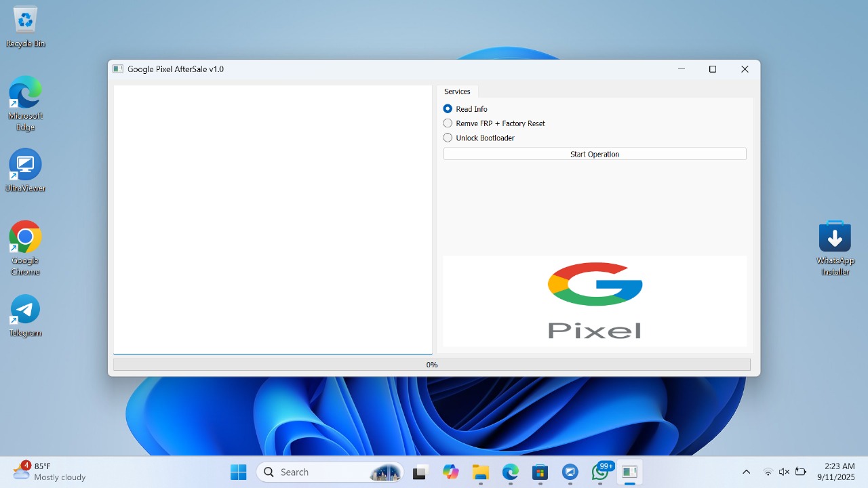Click inside the blank log output area
Screen dimensions: 868x488
pos(272,219)
